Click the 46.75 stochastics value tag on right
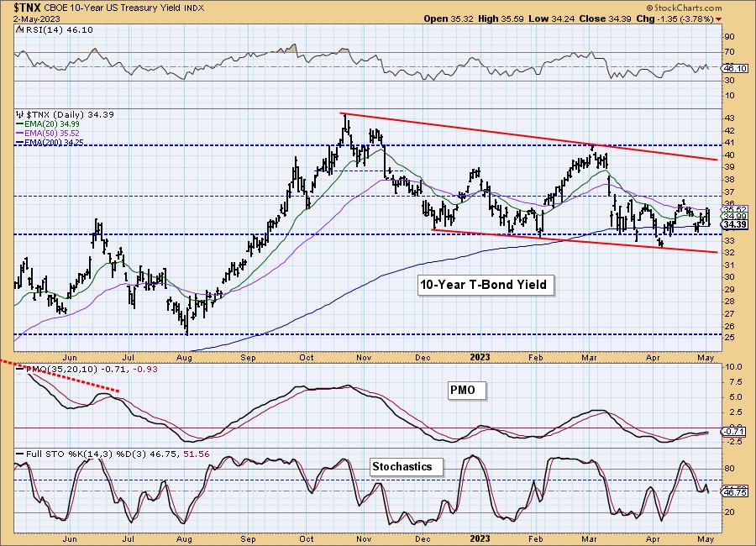756x546 pixels. [735, 492]
